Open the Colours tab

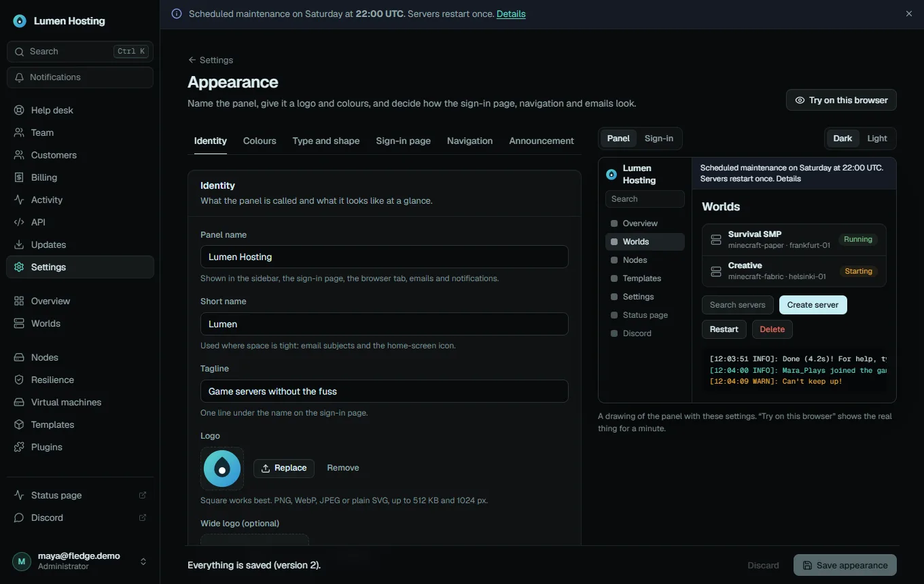[260, 141]
